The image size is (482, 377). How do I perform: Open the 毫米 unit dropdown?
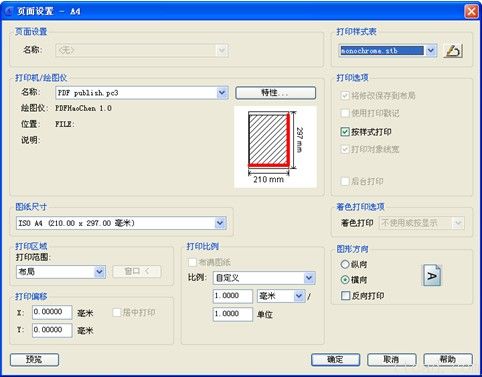pos(299,296)
